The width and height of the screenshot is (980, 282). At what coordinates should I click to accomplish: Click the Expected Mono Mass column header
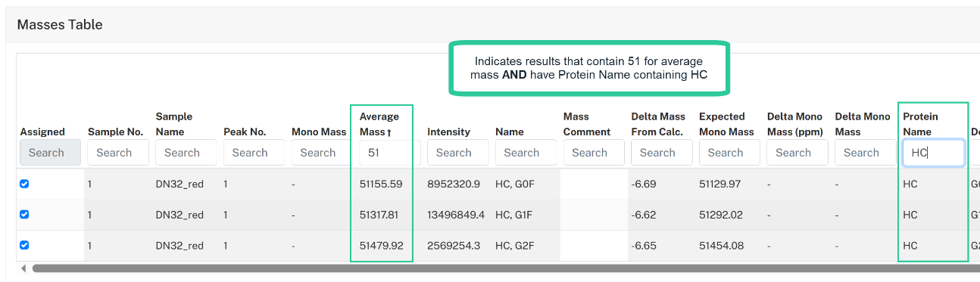[x=726, y=124]
